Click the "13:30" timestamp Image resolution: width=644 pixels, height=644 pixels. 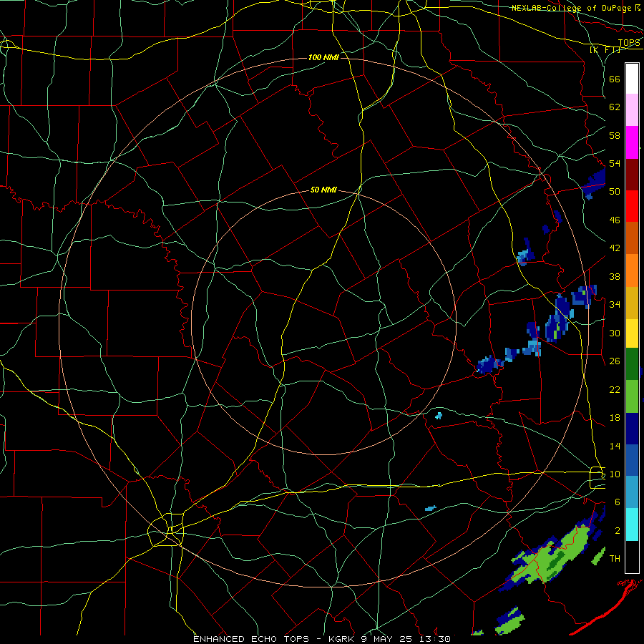[x=434, y=639]
